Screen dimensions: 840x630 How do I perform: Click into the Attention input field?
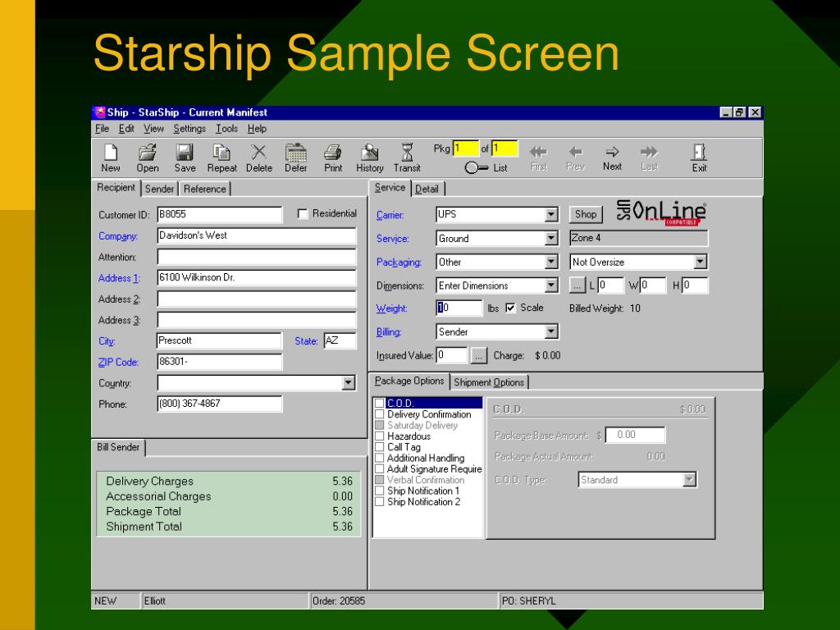coord(257,257)
